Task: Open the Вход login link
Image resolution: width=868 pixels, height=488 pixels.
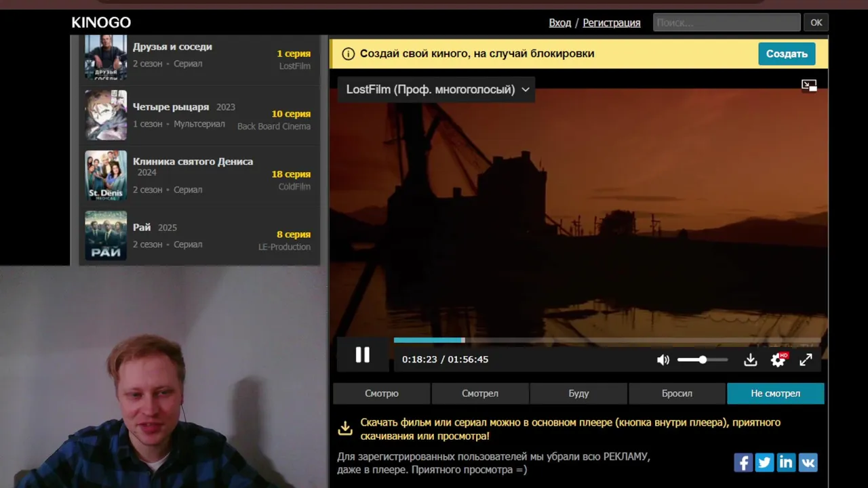Action: coord(560,22)
